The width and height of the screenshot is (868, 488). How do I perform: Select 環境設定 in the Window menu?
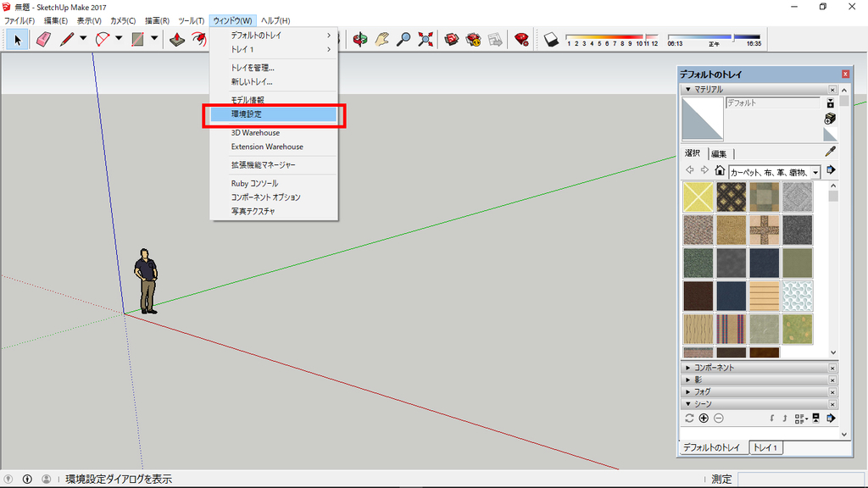pyautogui.click(x=274, y=114)
